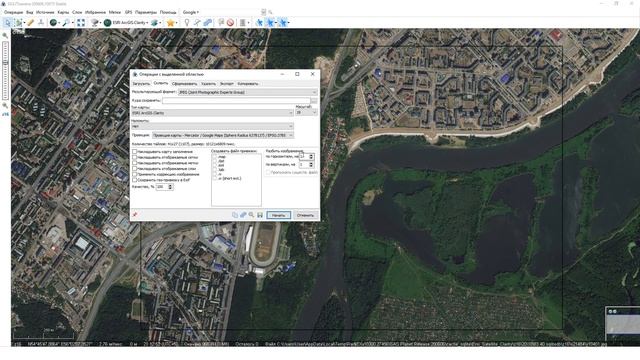
Task: Click the ESRI ArcGIS.Clarity map globe icon
Action: click(107, 22)
